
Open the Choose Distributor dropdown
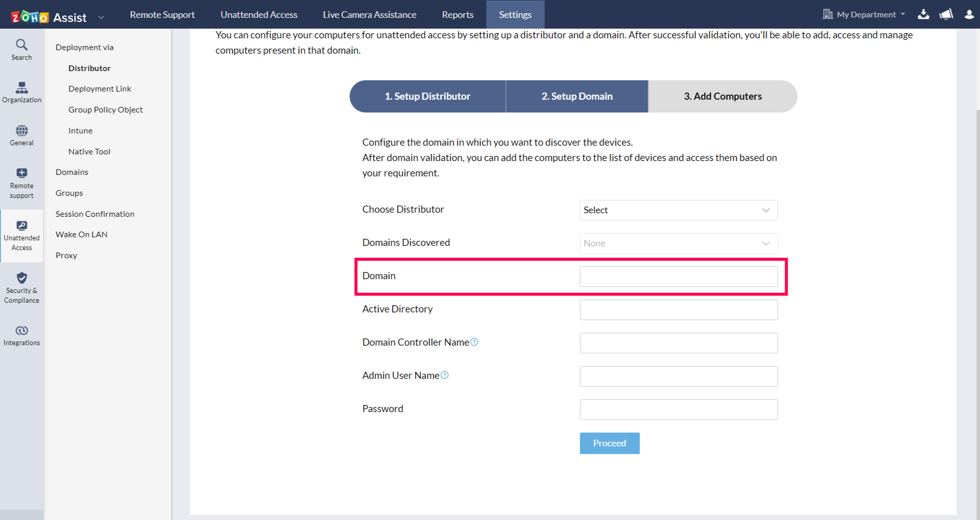[x=678, y=210]
